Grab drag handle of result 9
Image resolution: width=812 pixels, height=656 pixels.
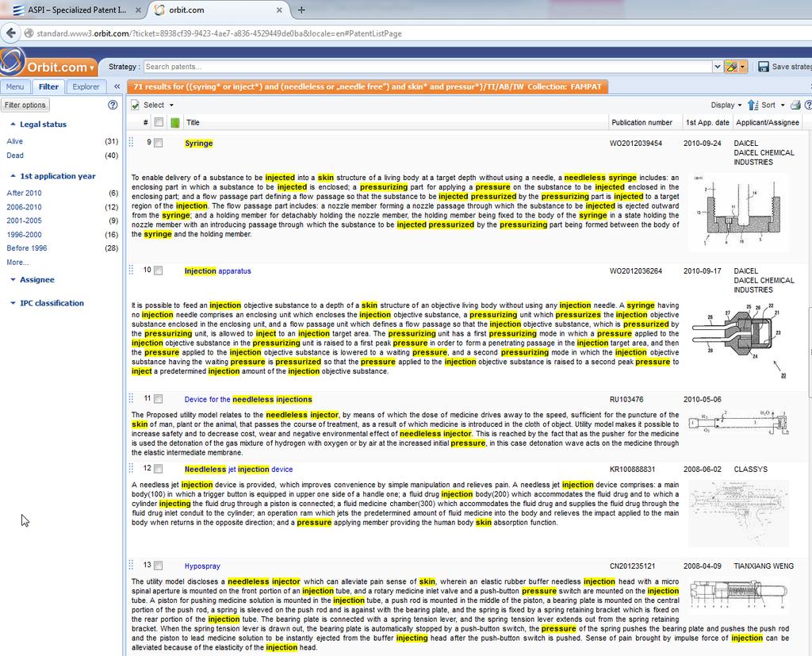[x=131, y=141]
